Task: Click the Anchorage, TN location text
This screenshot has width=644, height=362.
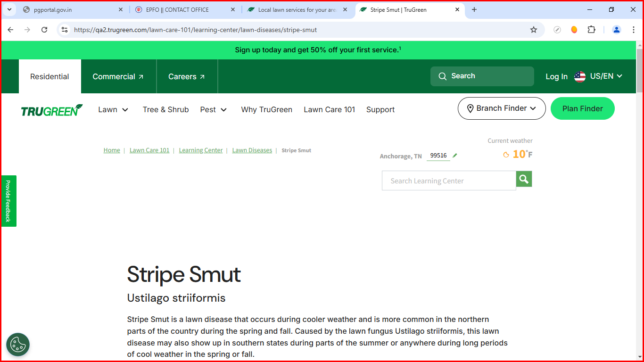Action: [401, 156]
